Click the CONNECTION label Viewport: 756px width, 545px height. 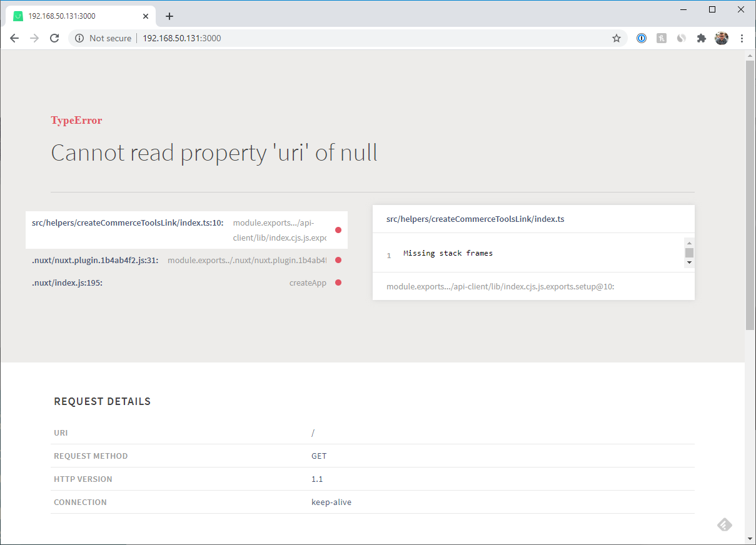80,502
